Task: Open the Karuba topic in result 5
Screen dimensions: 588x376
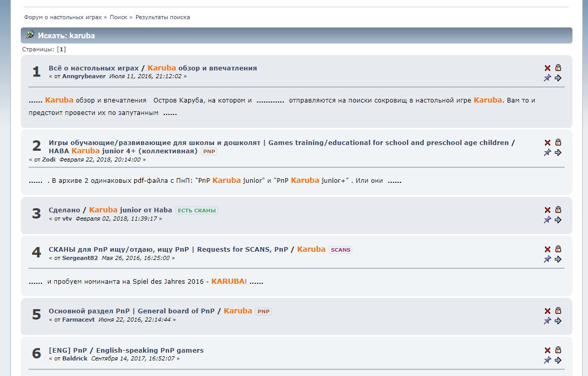Action: coord(238,311)
